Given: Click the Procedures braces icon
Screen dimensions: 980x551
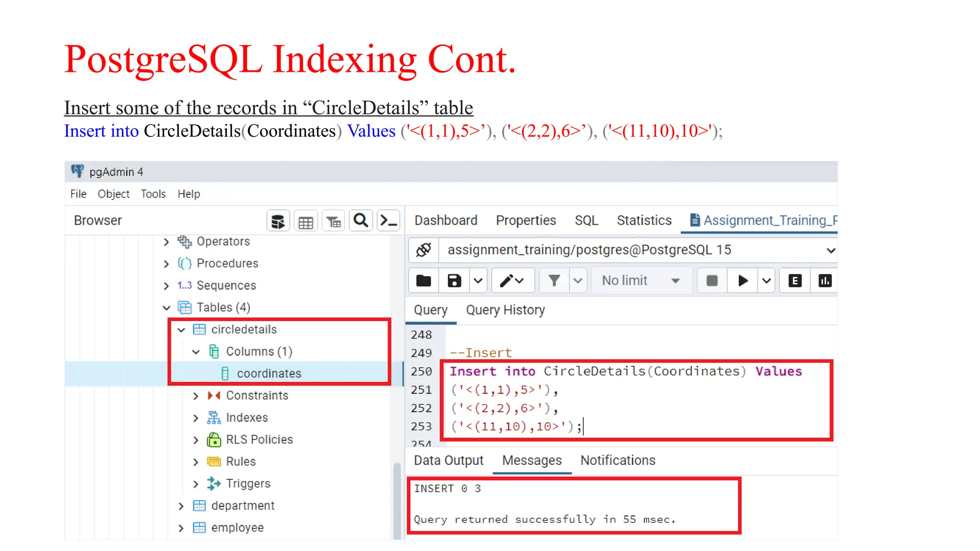Looking at the screenshot, I should [x=184, y=264].
